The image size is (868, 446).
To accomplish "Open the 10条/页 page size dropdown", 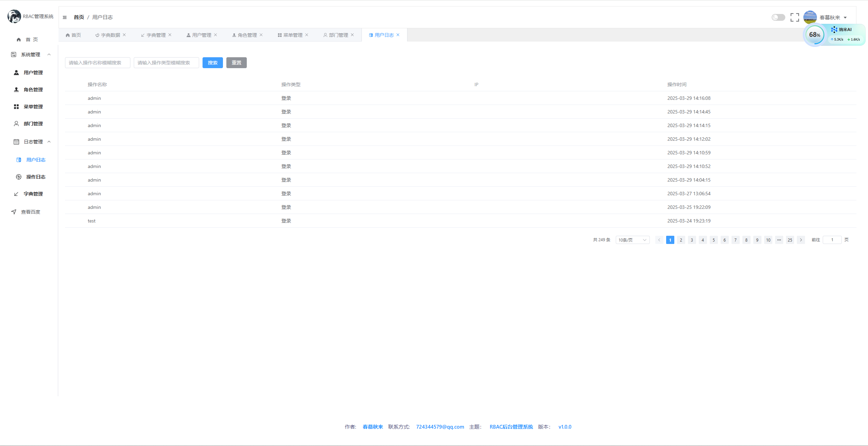I will [632, 240].
